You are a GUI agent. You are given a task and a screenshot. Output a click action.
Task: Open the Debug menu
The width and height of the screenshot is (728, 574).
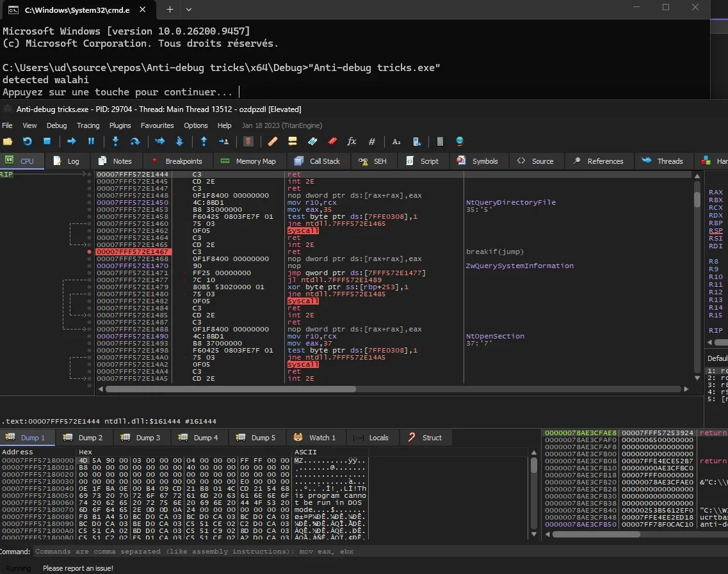(56, 125)
